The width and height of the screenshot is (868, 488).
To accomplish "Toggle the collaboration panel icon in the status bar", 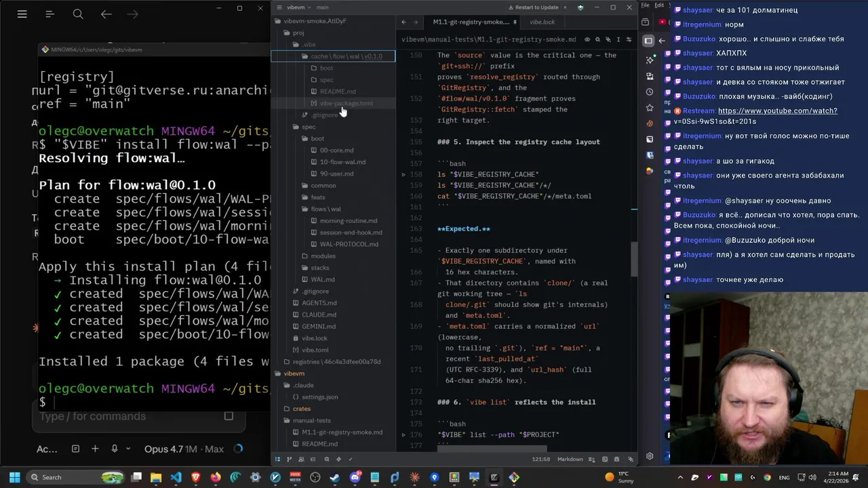I will pos(301,459).
